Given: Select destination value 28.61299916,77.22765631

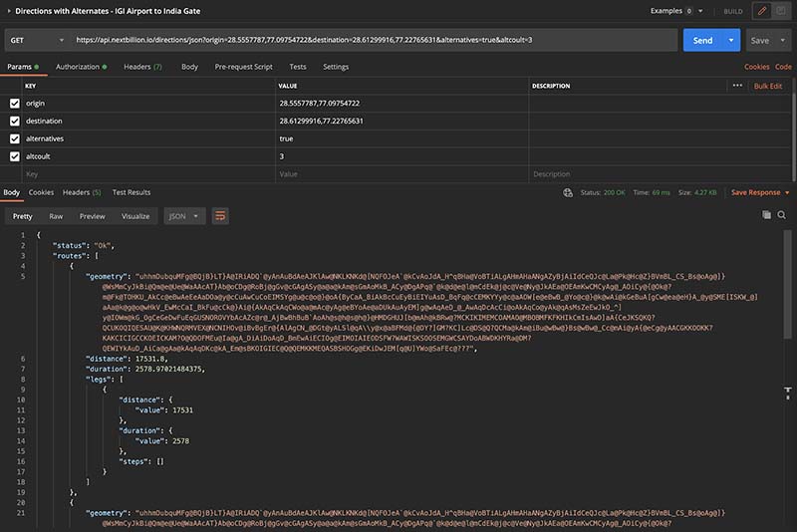Looking at the screenshot, I should 321,121.
